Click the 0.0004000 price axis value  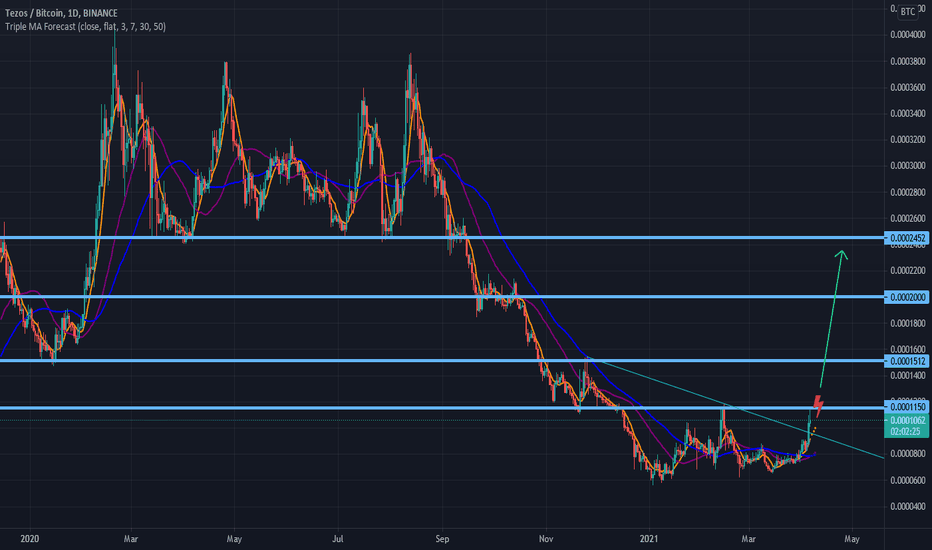[x=908, y=35]
